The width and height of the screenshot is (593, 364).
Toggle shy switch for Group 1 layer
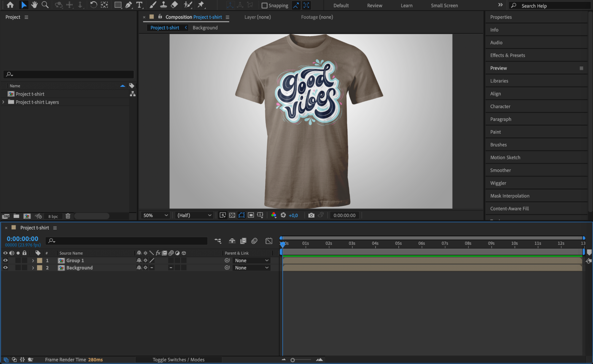coord(139,260)
